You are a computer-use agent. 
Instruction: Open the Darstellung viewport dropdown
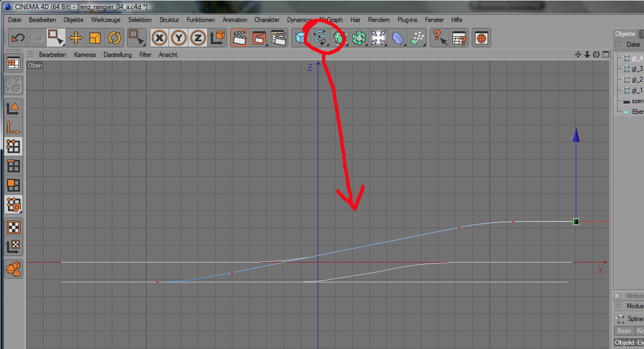click(118, 55)
